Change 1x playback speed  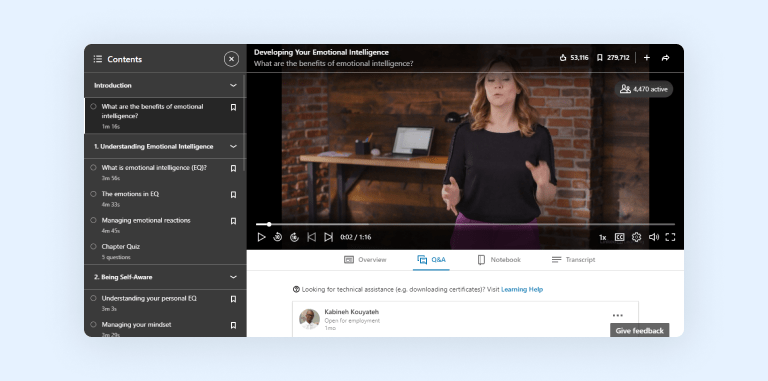coord(602,238)
